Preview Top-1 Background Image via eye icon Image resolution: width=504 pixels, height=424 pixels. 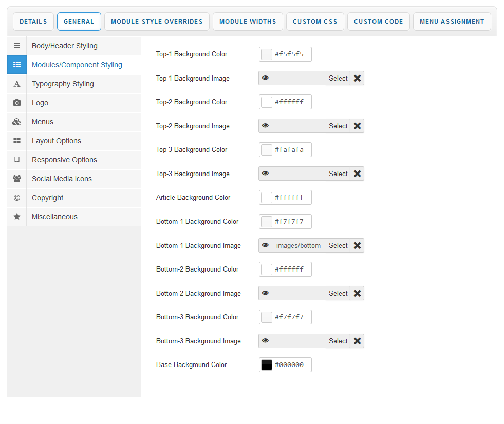point(265,78)
